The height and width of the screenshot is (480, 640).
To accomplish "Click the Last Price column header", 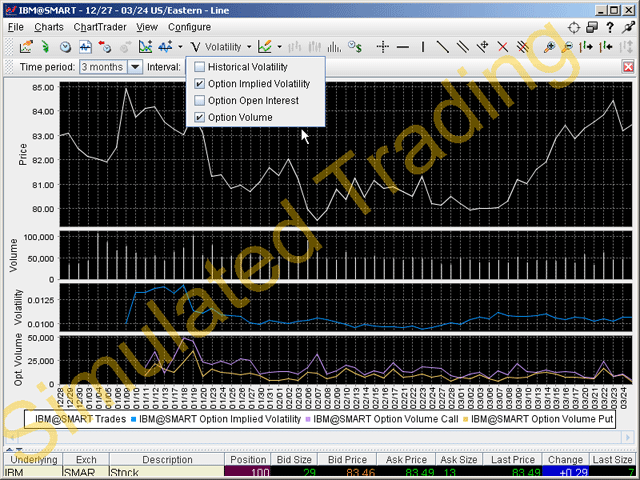I will [x=512, y=460].
